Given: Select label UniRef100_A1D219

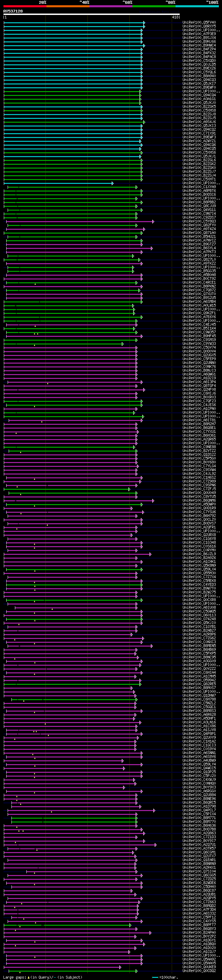Looking at the screenshot, I should (199, 378).
